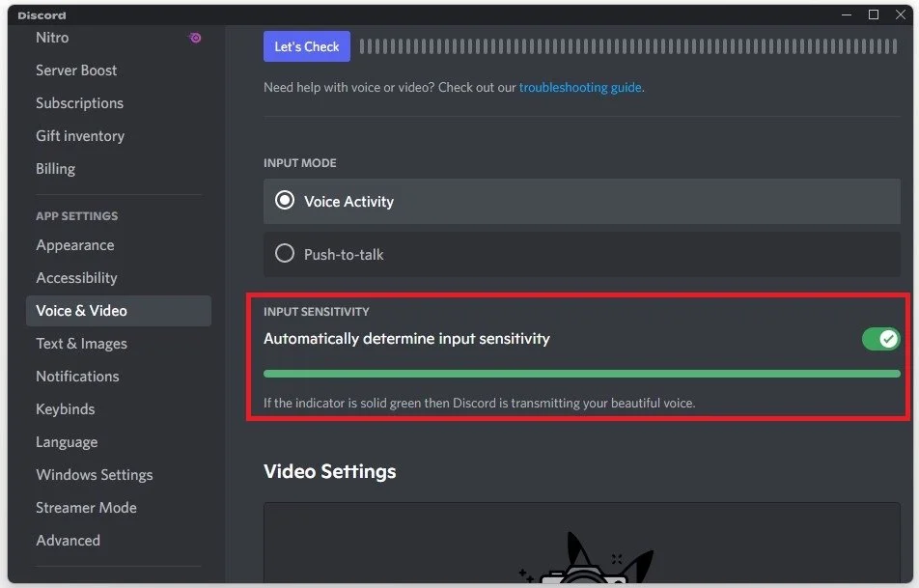Open the troubleshooting guide link
This screenshot has height=588, width=919.
click(580, 87)
